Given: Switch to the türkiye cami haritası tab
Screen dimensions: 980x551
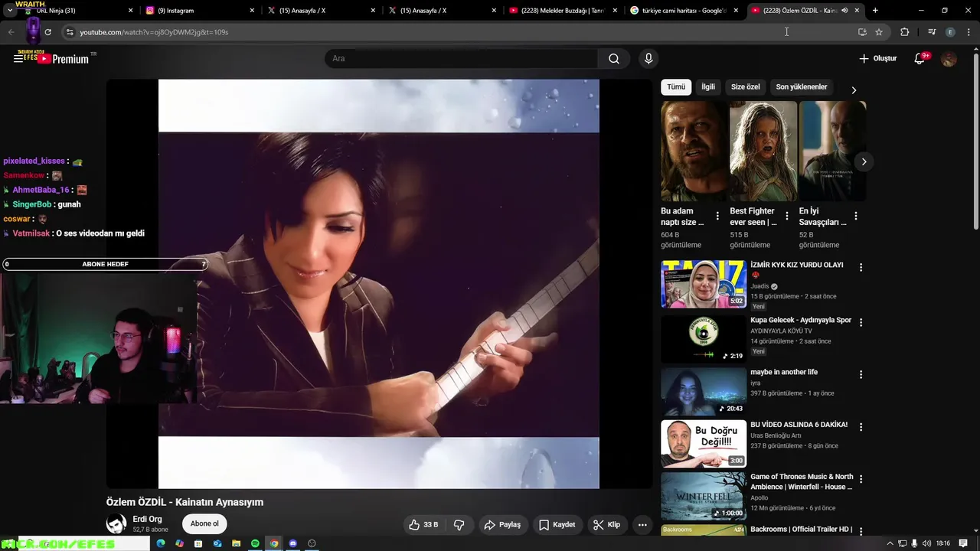Looking at the screenshot, I should point(684,11).
